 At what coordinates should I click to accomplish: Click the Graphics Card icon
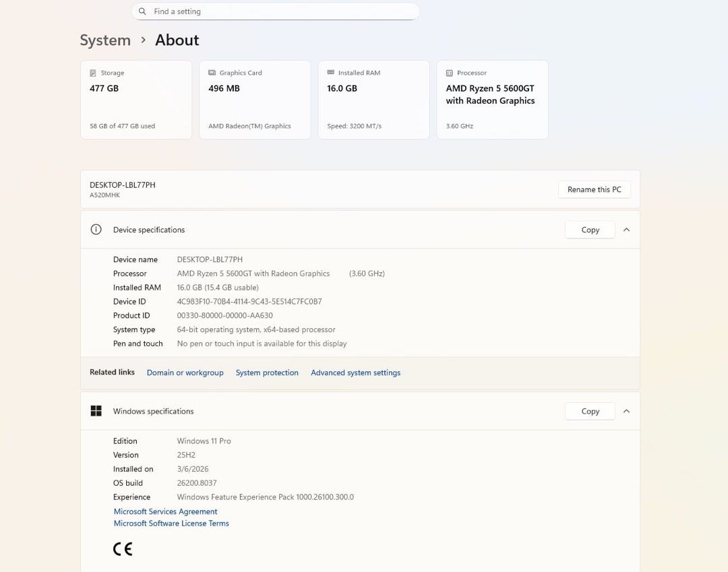pyautogui.click(x=212, y=72)
